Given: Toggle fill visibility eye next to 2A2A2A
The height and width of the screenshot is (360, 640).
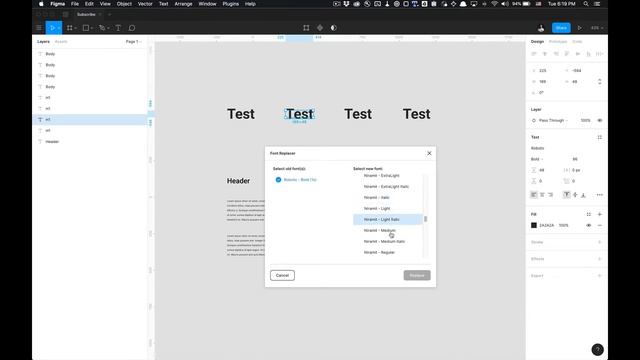Looking at the screenshot, I should point(589,225).
